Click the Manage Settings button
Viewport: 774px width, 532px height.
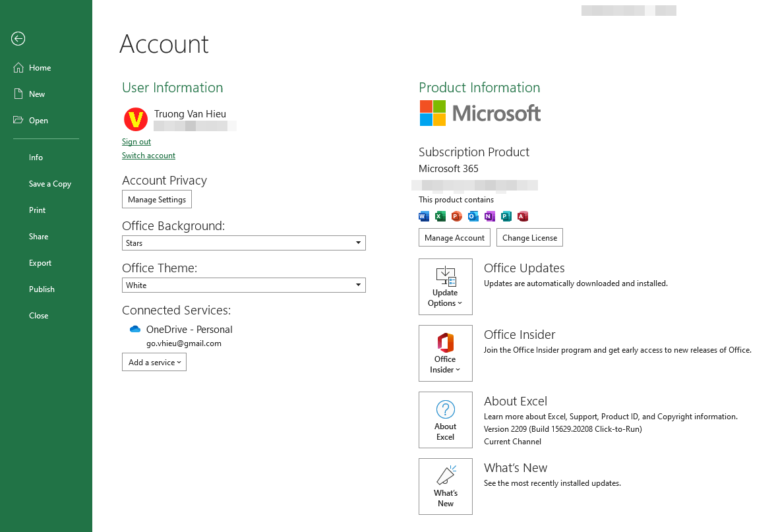pos(157,199)
